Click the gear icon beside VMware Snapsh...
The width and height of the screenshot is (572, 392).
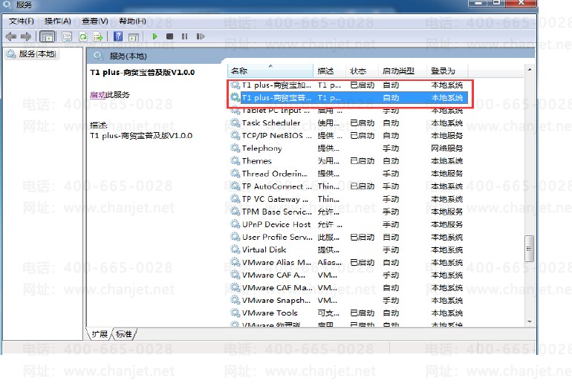235,301
